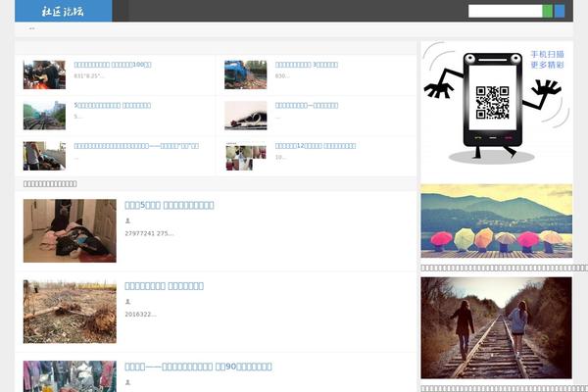The height and width of the screenshot is (392, 588).
Task: Click the summary text 2016322...
Action: (140, 315)
